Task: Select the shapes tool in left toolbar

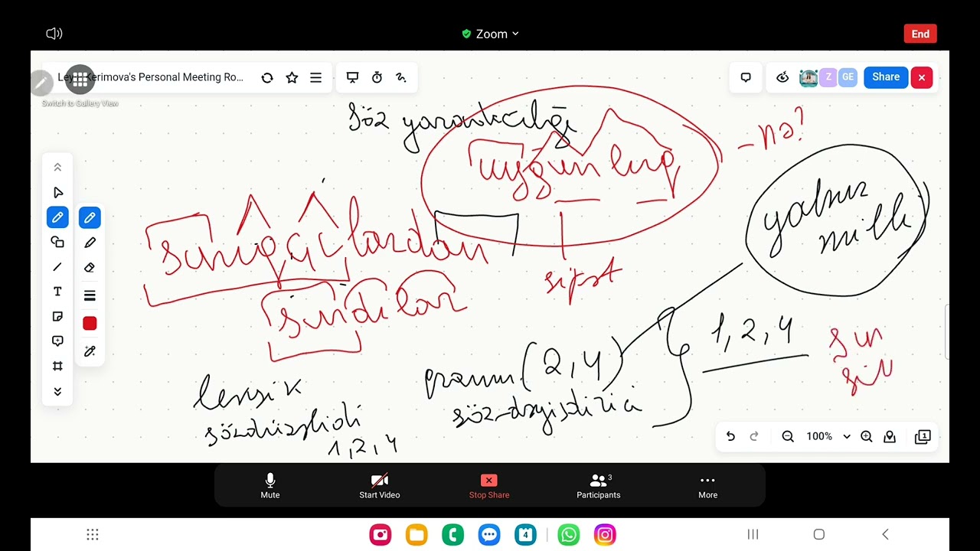Action: 57,242
